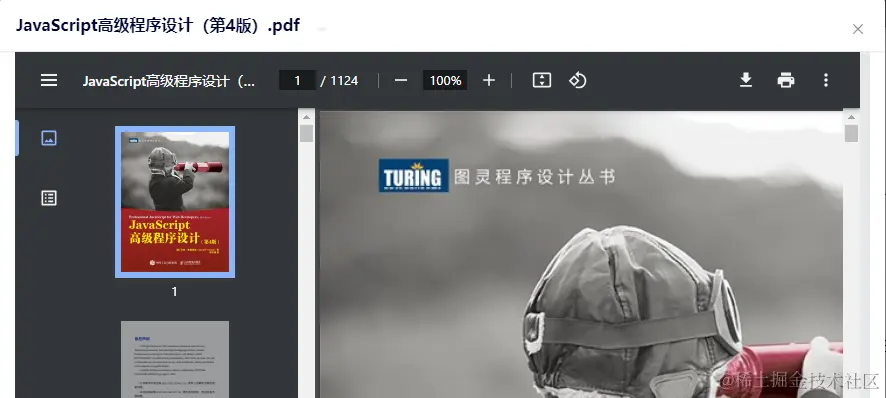The image size is (886, 398).
Task: Toggle the sidebar hamburger menu
Action: point(49,80)
